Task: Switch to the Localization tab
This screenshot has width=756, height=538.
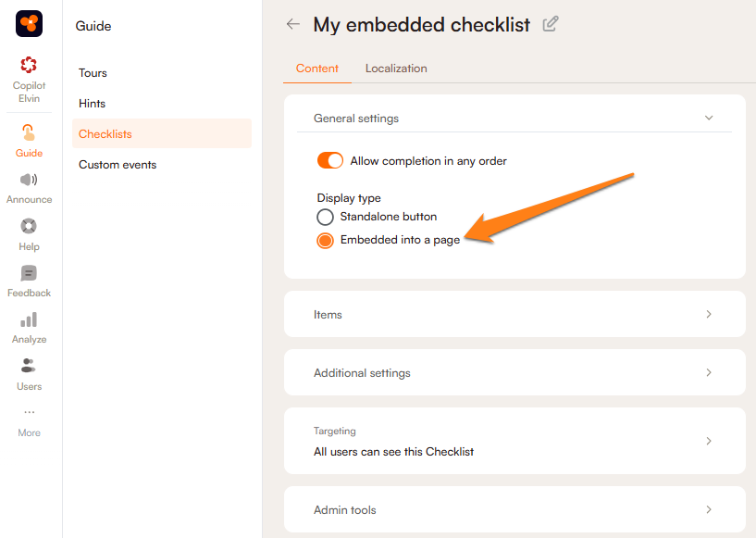Action: coord(396,69)
